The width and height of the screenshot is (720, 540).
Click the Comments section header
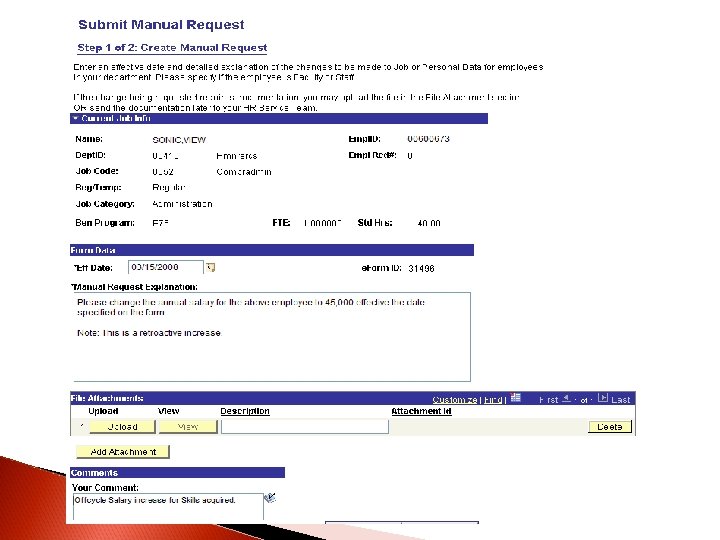point(177,472)
